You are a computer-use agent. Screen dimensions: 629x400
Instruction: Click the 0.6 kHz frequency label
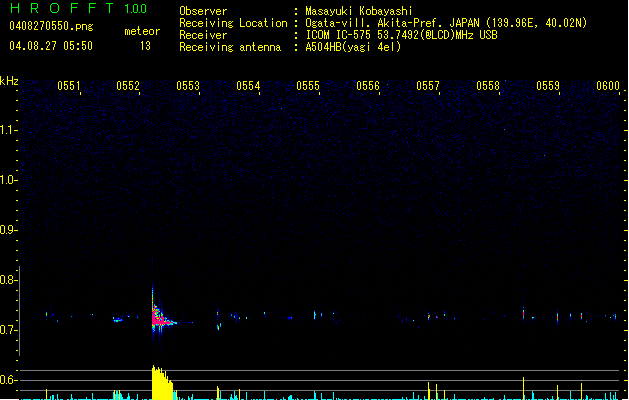point(8,380)
